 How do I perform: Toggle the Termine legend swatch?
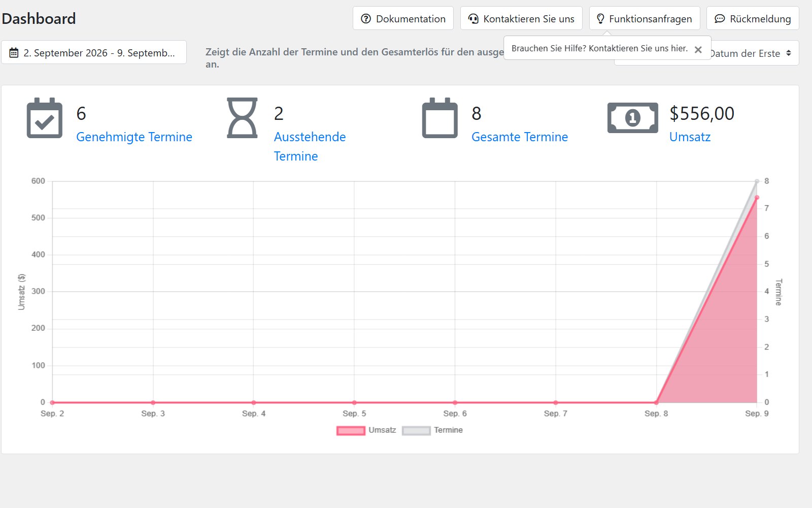pos(416,430)
